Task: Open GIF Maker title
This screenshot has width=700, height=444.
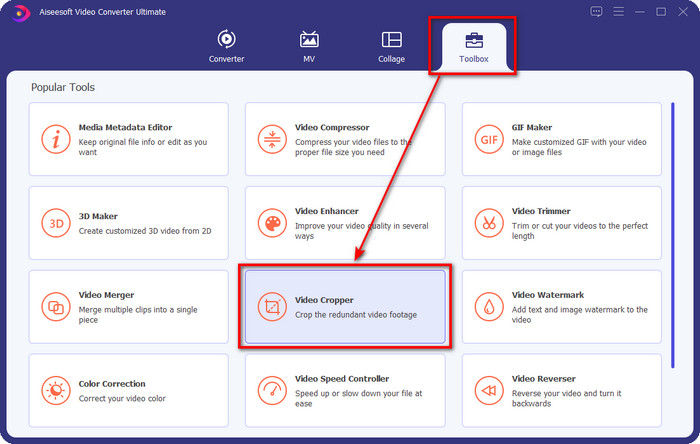Action: pos(532,127)
